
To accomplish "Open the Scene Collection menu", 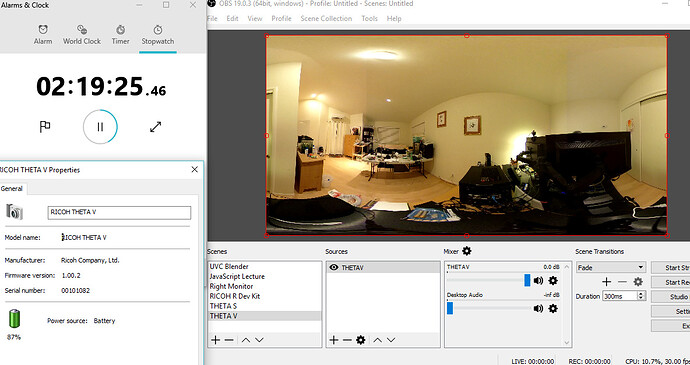I will tap(326, 18).
